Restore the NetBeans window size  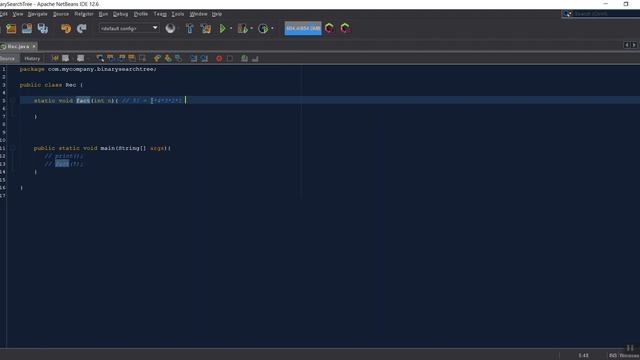tap(626, 4)
